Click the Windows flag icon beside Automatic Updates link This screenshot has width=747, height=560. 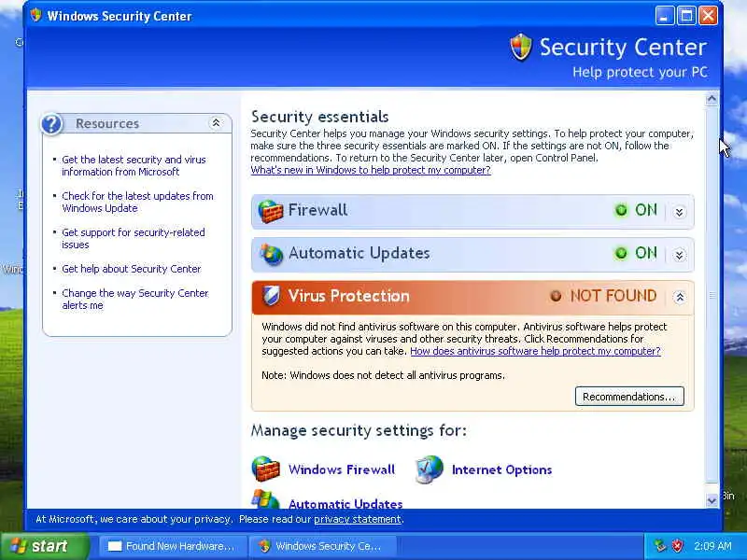265,498
